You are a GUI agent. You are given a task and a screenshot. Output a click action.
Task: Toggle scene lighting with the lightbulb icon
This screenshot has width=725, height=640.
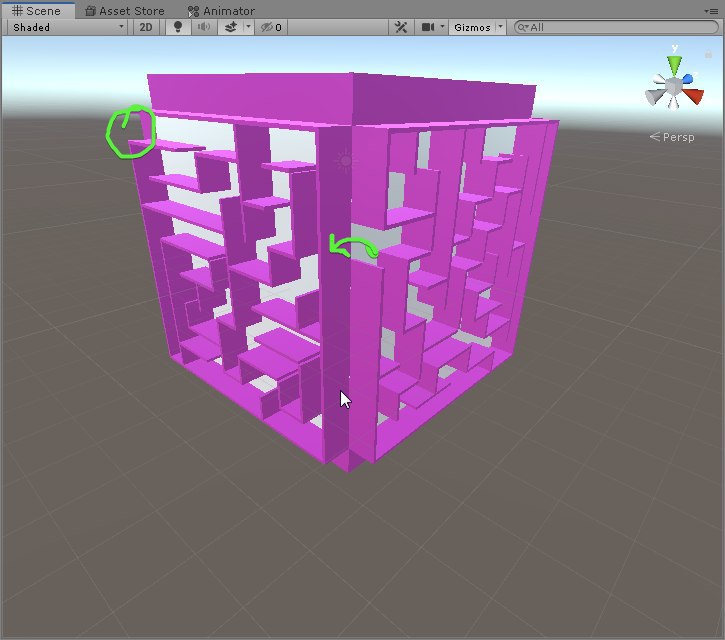178,27
